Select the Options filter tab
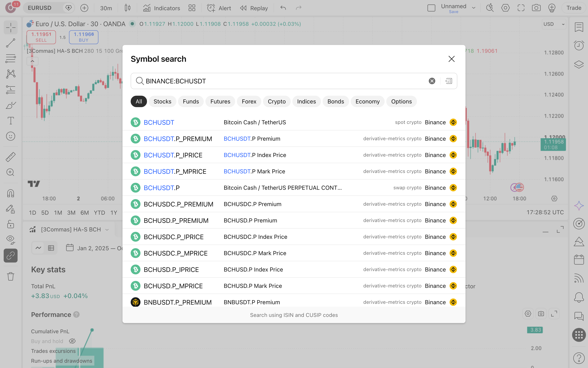 [401, 101]
